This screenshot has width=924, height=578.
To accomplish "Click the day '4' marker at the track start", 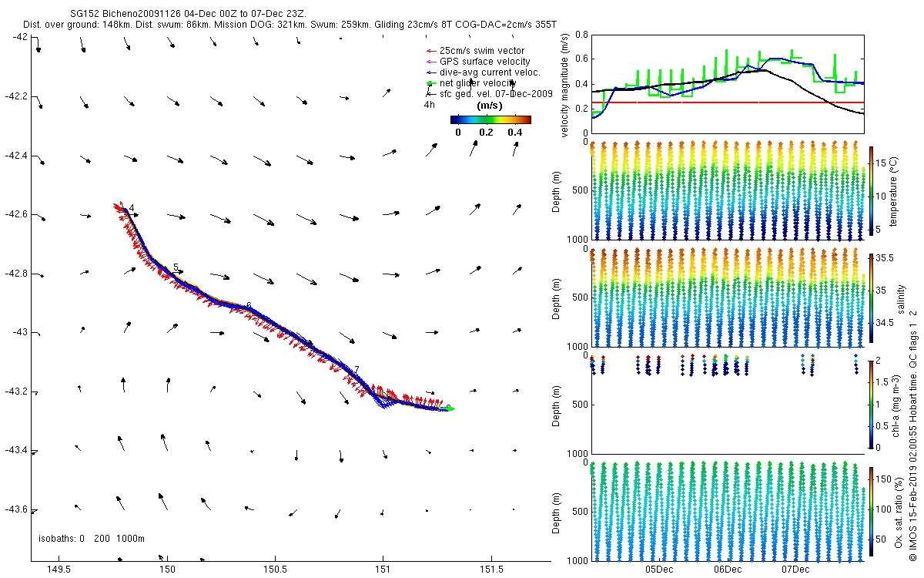I will pyautogui.click(x=132, y=208).
